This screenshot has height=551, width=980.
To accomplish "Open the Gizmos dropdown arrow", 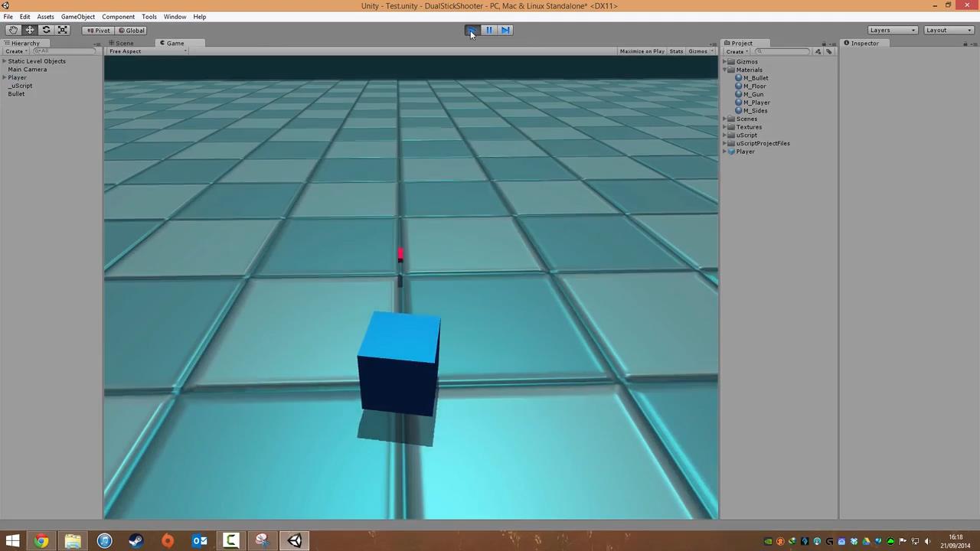I will point(712,51).
